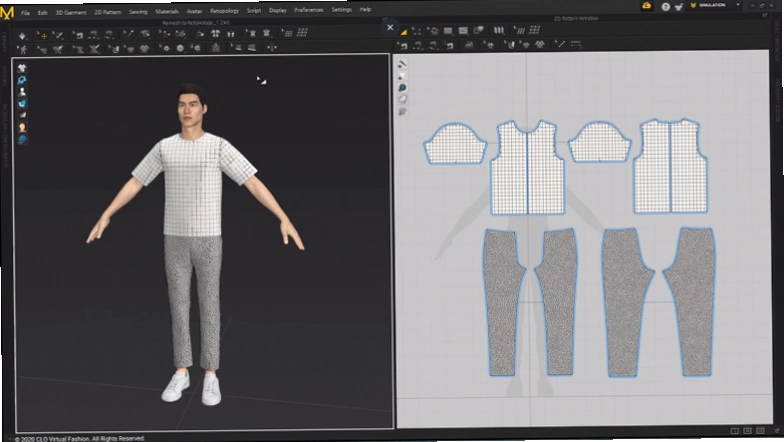Open the Script menu
This screenshot has width=784, height=442.
point(254,10)
